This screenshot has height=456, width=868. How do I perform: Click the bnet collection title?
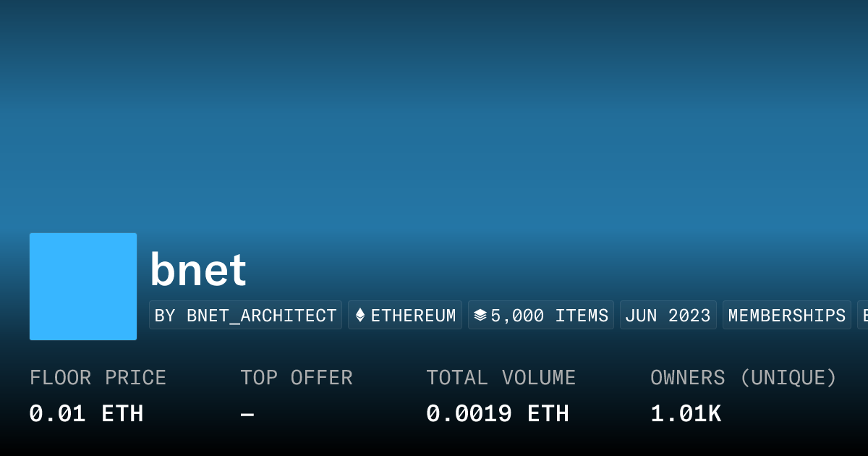[x=198, y=270]
